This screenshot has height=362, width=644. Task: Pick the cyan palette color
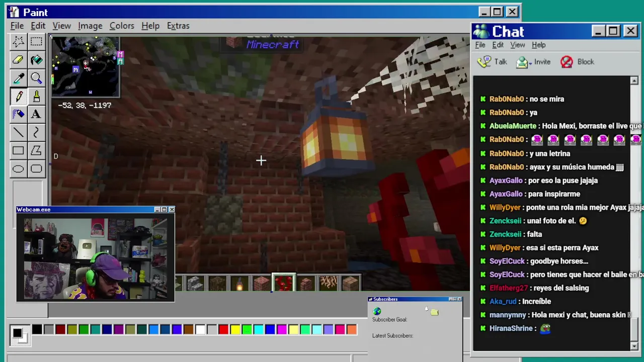tap(259, 330)
